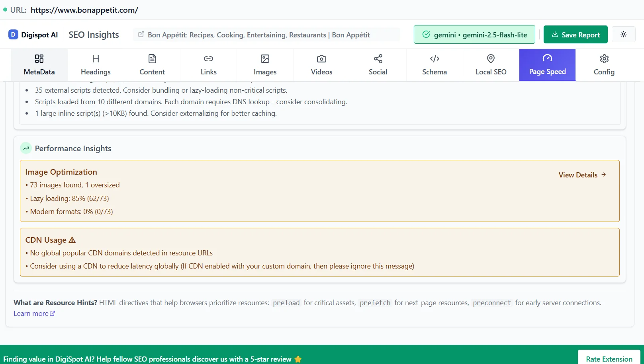Click the URL https://www.bonappetit.com/ text
This screenshot has height=364, width=644.
(84, 10)
